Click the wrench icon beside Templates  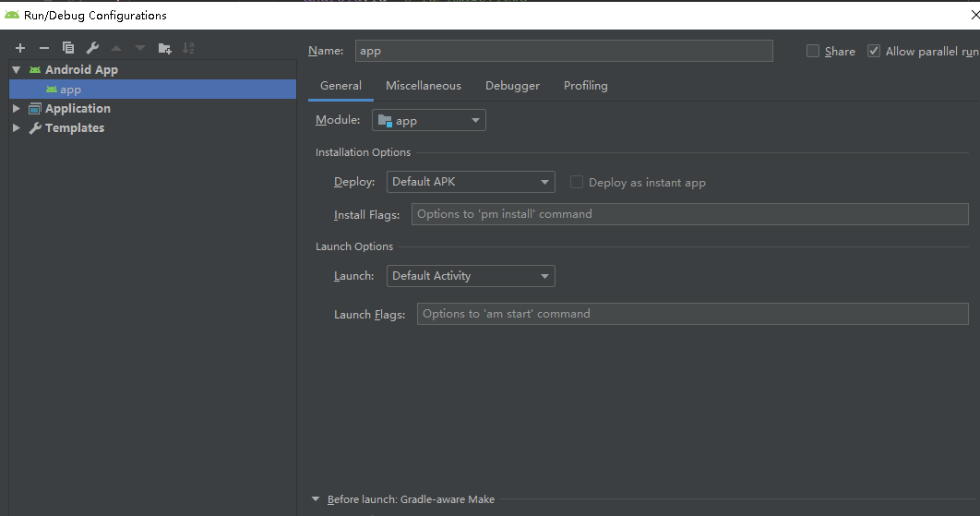point(35,128)
